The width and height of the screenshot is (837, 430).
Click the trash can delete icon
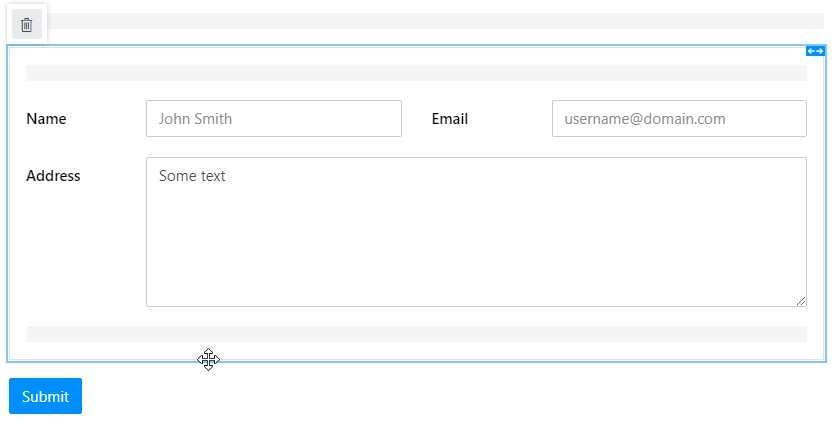[27, 25]
